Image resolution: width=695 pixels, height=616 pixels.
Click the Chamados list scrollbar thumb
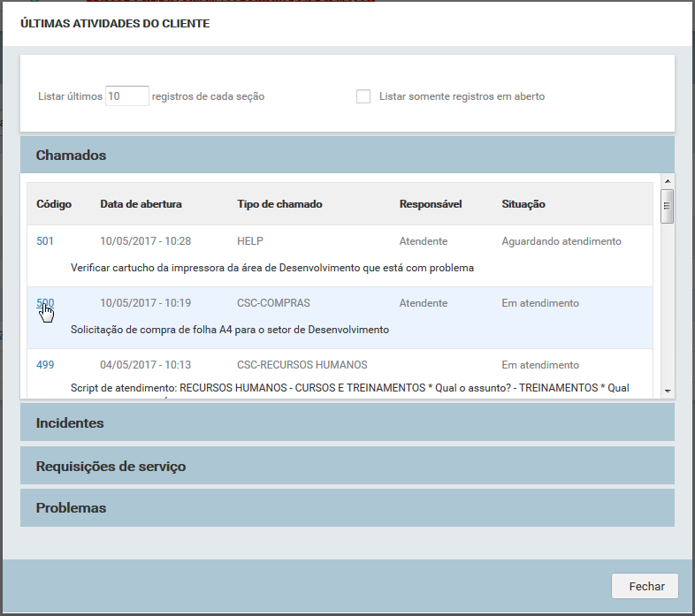point(667,206)
